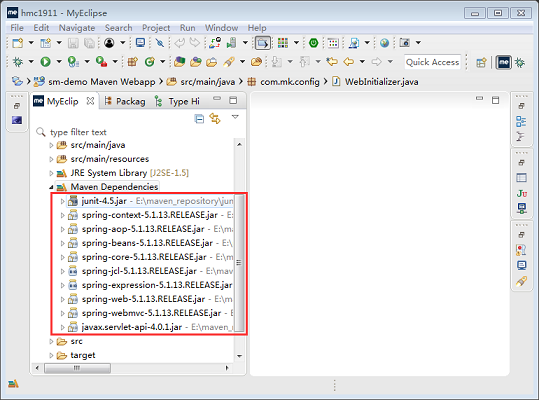This screenshot has height=400, width=539.
Task: Click restore icon in left sidebar
Action: [16, 106]
